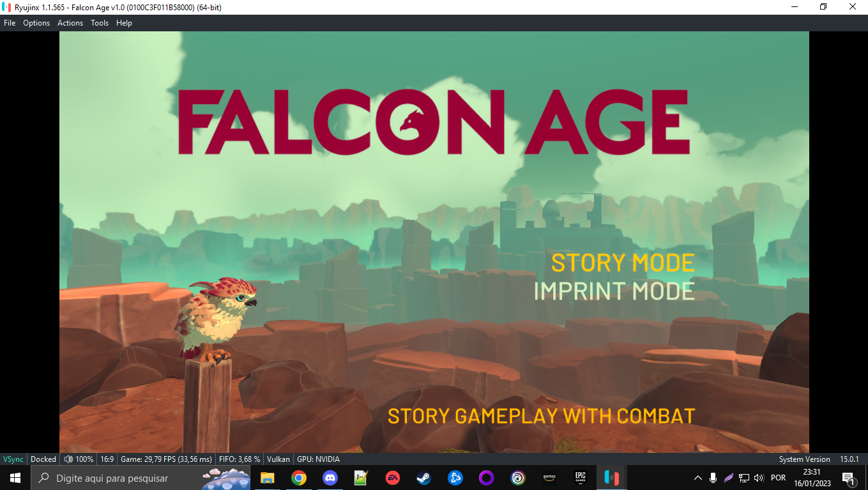Click the Ryujinx icon in title bar
The height and width of the screenshot is (490, 868).
(7, 7)
